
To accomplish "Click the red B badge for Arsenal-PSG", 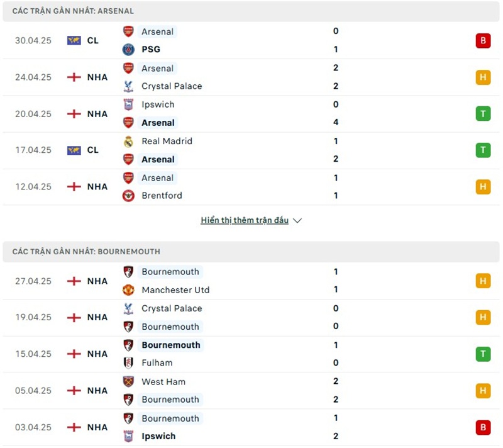I will [x=483, y=41].
